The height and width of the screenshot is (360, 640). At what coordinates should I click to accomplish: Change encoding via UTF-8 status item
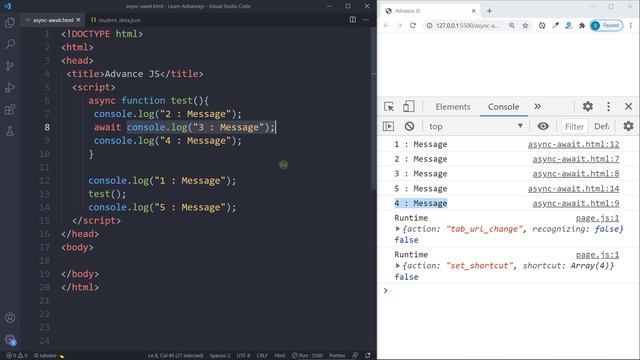click(x=243, y=356)
